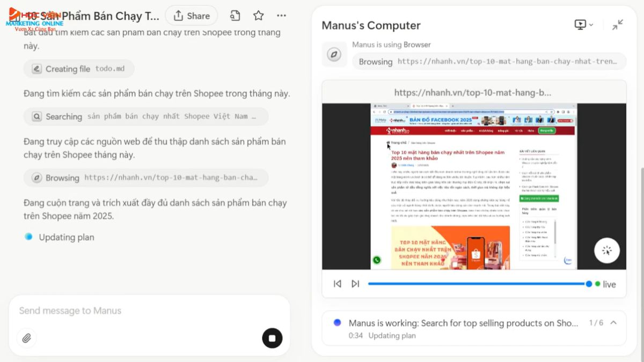Open the Browsing nhanh.vn chip in the chat
The image size is (644, 362).
[146, 178]
